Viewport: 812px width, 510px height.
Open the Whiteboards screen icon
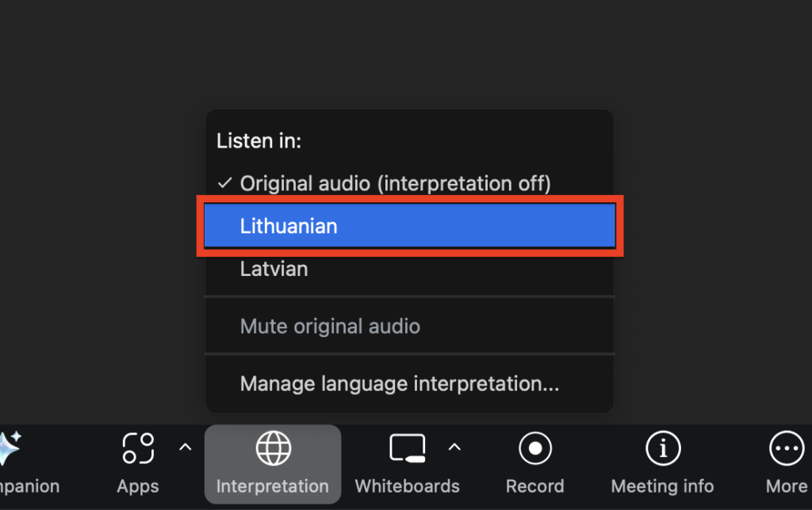coord(408,449)
